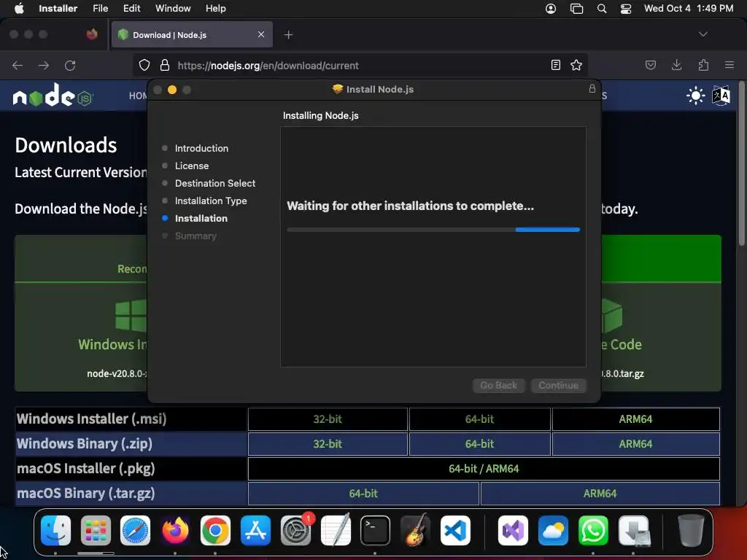
Task: Open the Edit menu
Action: [131, 9]
